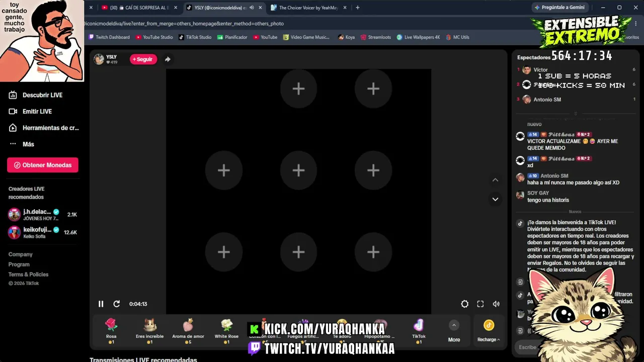Click the bottom-left guest slot plus button

[x=224, y=252]
